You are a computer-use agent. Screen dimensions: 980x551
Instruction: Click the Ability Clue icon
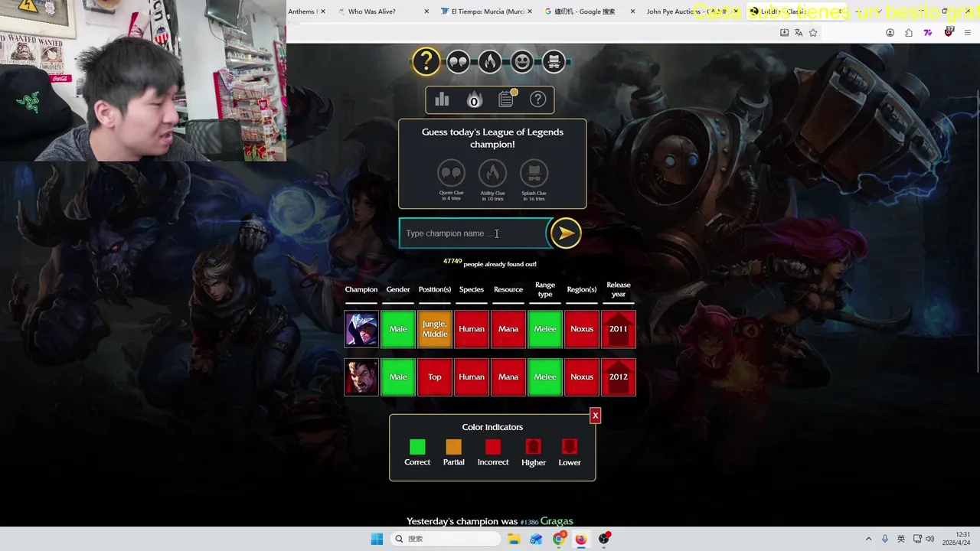492,173
